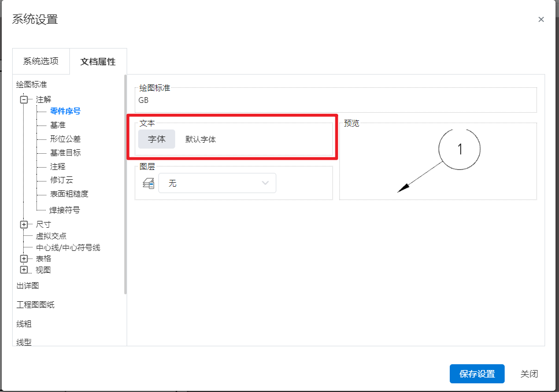Expand the 尺寸 tree node

pos(24,224)
